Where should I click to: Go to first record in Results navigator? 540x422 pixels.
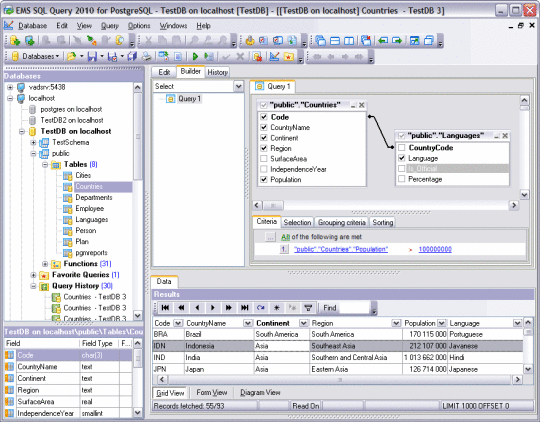(x=165, y=308)
